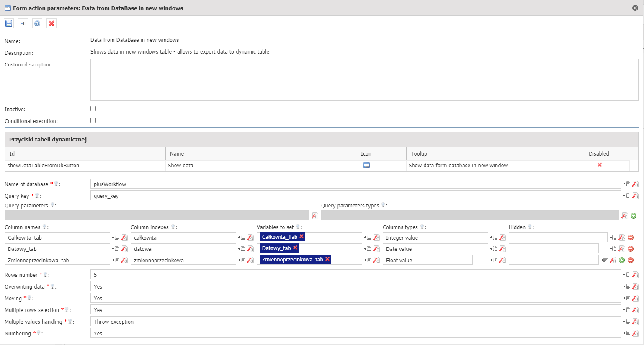Click the Id column header
This screenshot has height=345, width=644.
[85, 153]
